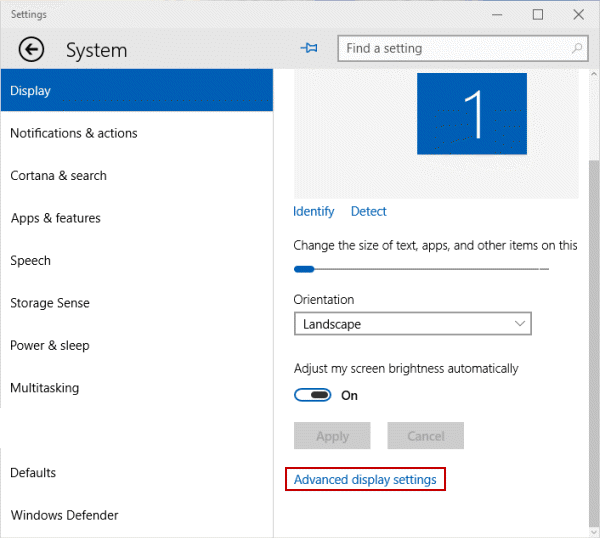Open Speech settings
600x538 pixels.
tap(30, 261)
